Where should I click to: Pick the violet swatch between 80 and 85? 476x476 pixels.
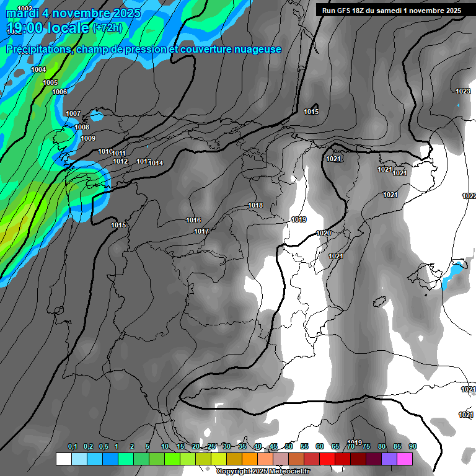click(389, 459)
